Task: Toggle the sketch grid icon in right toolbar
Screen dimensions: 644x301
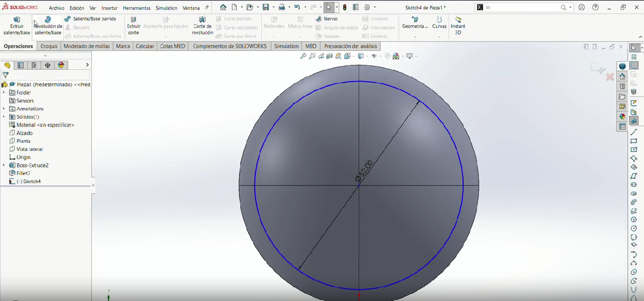Action: 634,57
